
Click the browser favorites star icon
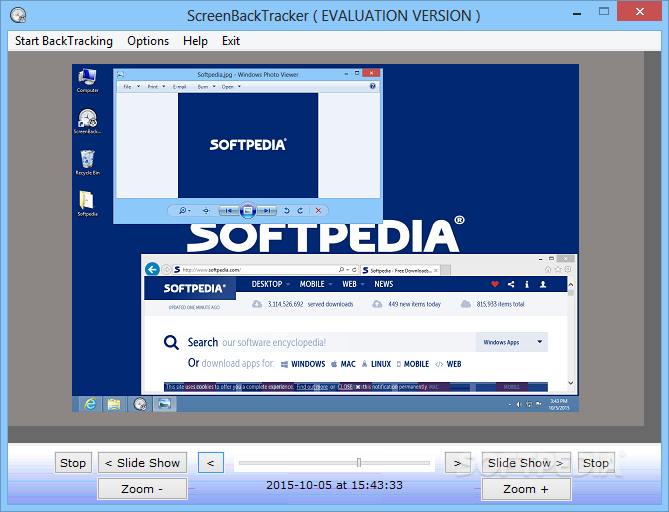tap(558, 269)
